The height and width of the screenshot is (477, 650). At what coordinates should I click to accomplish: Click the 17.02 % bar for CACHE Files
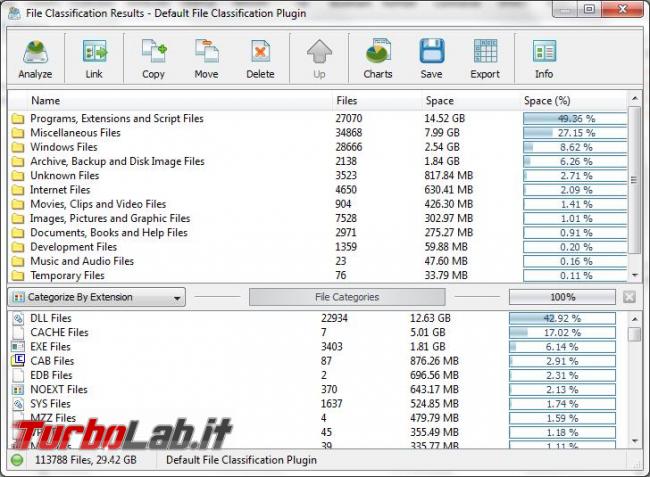(562, 333)
